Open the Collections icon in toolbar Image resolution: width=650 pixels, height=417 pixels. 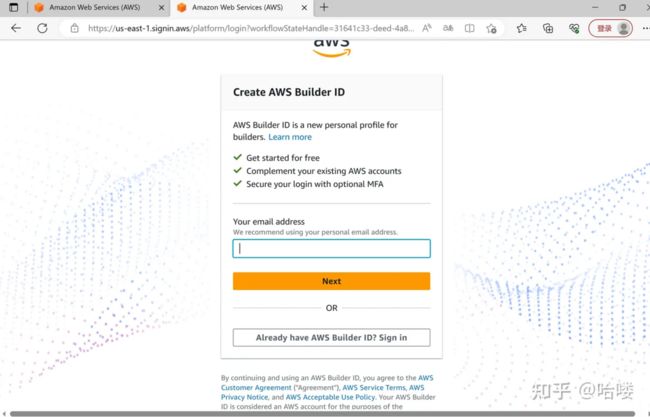(548, 28)
